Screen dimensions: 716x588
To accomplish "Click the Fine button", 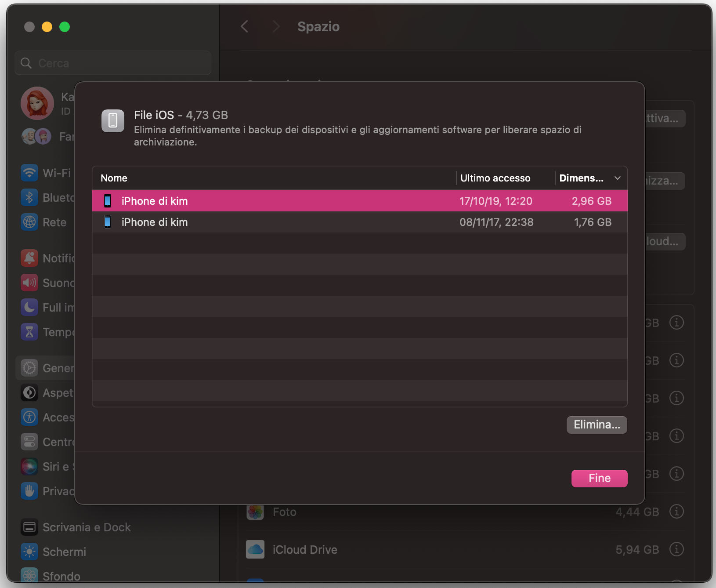I will pos(599,478).
